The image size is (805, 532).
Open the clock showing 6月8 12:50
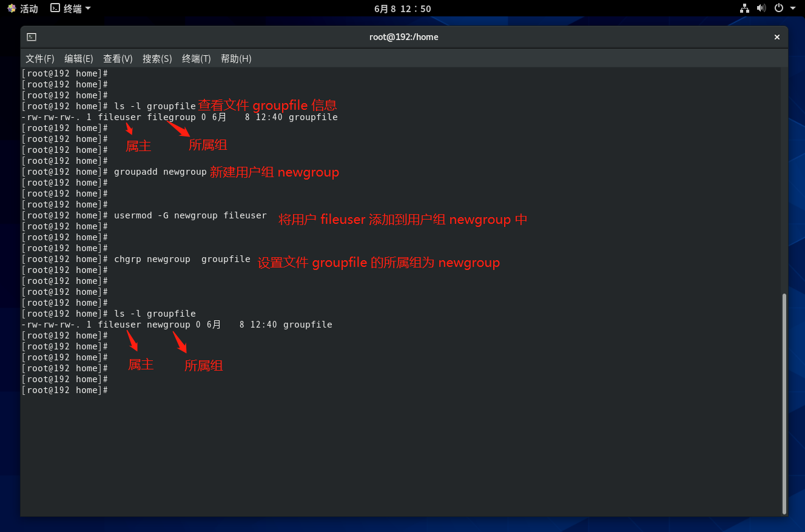click(x=402, y=8)
